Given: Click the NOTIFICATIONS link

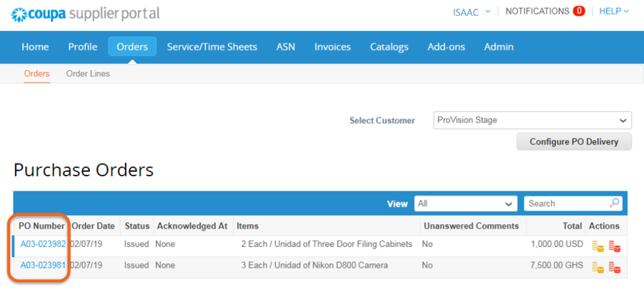Looking at the screenshot, I should [x=538, y=11].
